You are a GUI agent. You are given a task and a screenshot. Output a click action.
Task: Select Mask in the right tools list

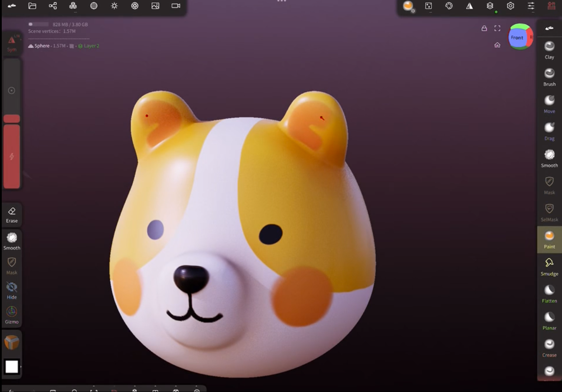click(549, 185)
